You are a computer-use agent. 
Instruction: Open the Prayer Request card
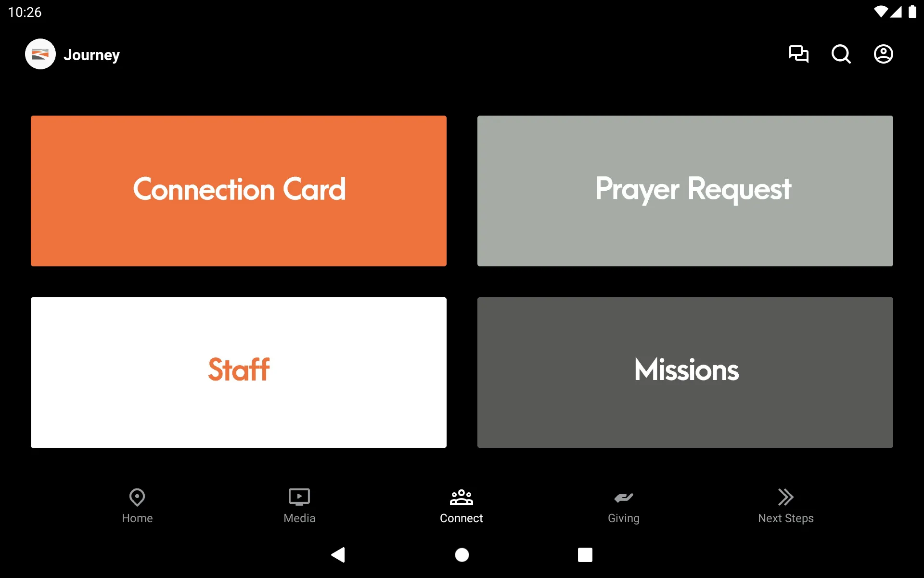[x=685, y=190]
